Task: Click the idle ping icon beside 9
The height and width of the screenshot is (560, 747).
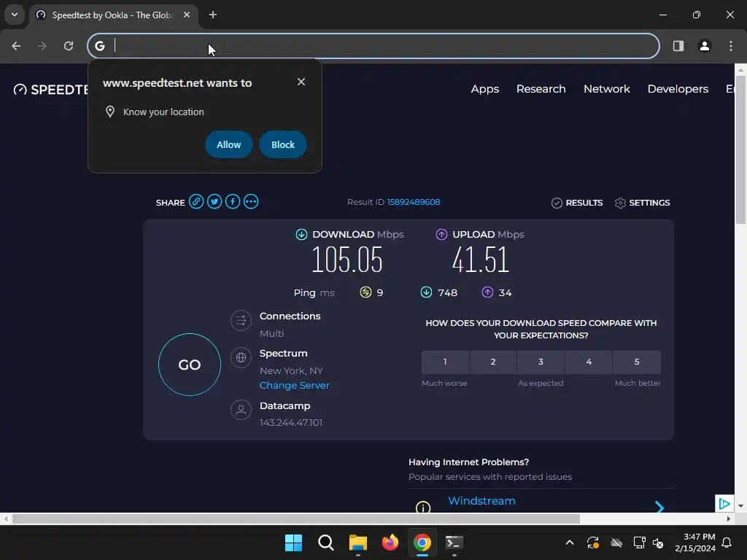Action: (x=365, y=292)
